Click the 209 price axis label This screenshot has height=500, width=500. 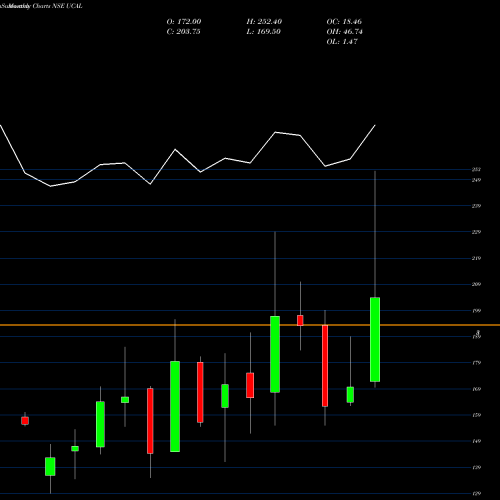[476, 284]
